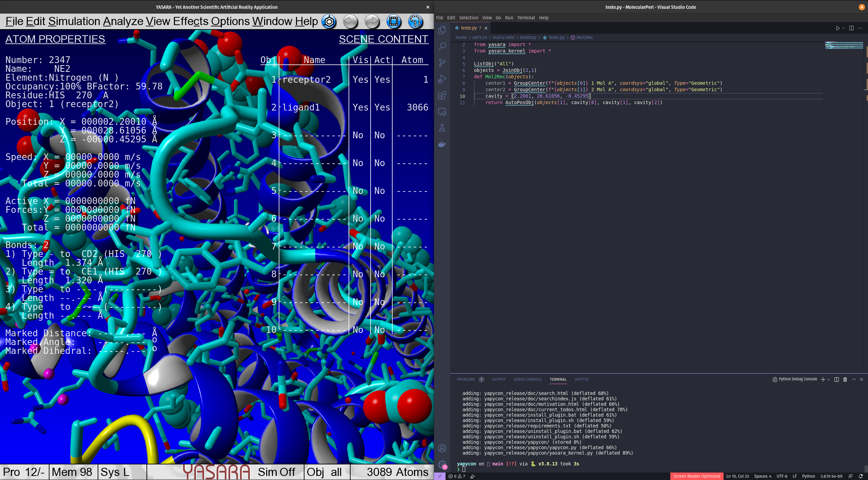Open YASARA Analyze menu
The width and height of the screenshot is (868, 480).
(123, 21)
